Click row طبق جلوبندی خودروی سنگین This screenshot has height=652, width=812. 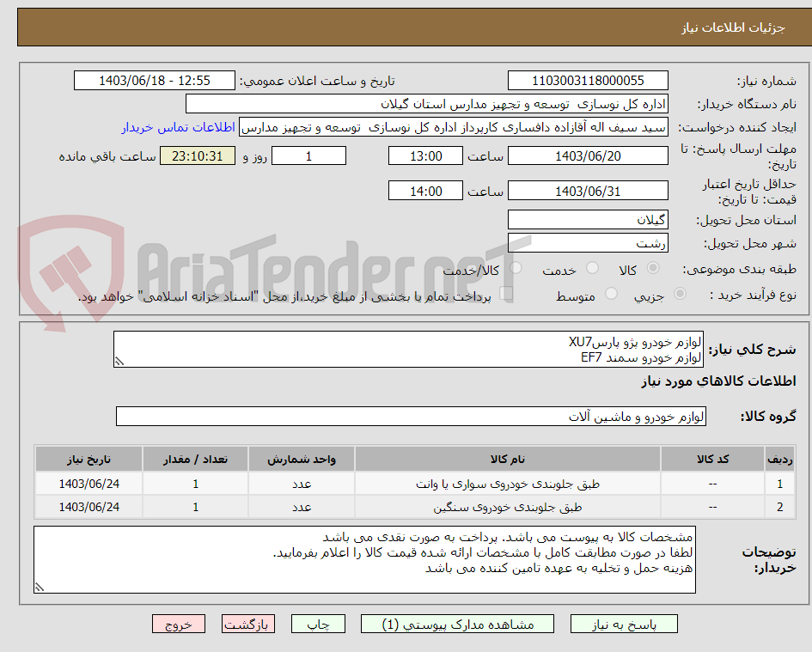pos(415,507)
